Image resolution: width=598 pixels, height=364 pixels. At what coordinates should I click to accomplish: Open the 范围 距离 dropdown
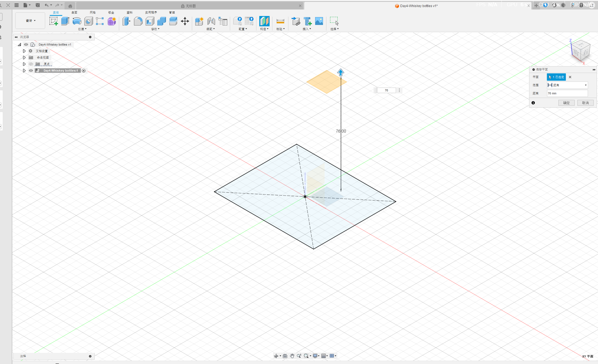pos(567,85)
